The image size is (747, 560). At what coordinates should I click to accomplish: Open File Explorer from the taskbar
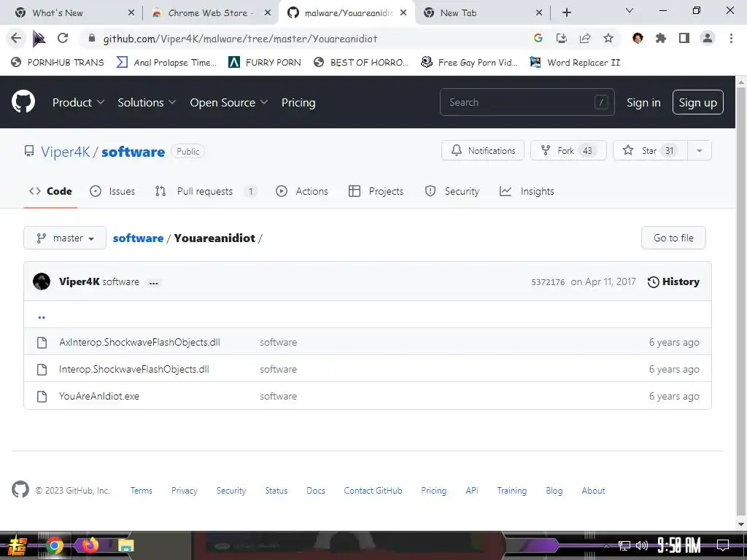125,545
